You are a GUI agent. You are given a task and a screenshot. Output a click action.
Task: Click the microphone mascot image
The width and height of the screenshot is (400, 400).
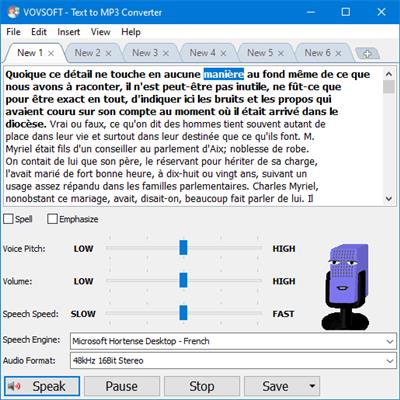click(x=346, y=287)
